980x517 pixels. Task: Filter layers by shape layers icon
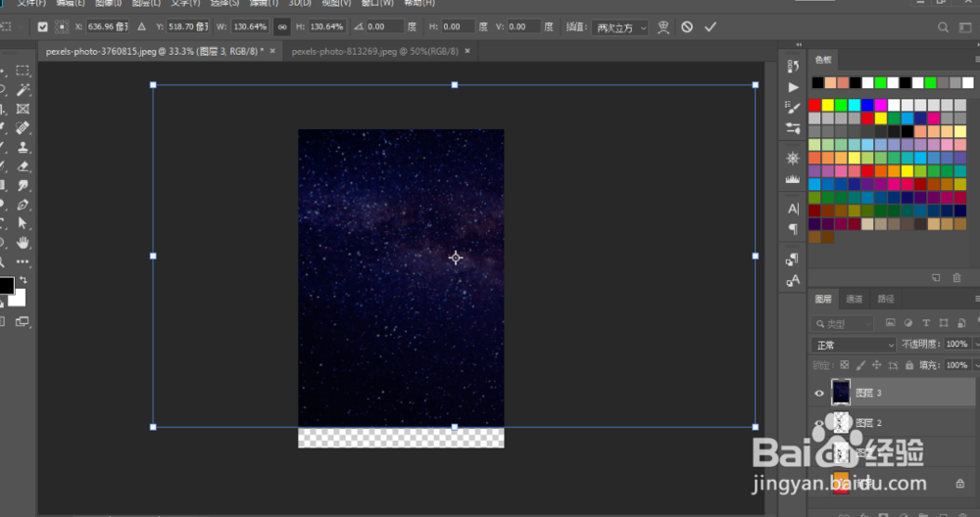coord(944,323)
